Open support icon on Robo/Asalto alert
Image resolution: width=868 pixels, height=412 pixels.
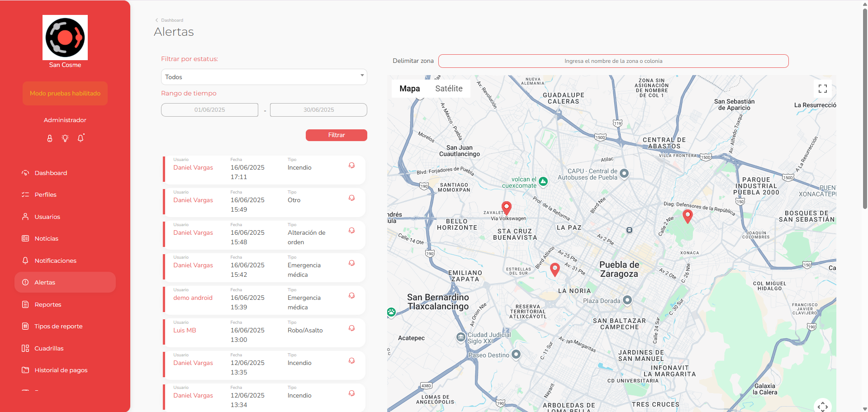[351, 328]
